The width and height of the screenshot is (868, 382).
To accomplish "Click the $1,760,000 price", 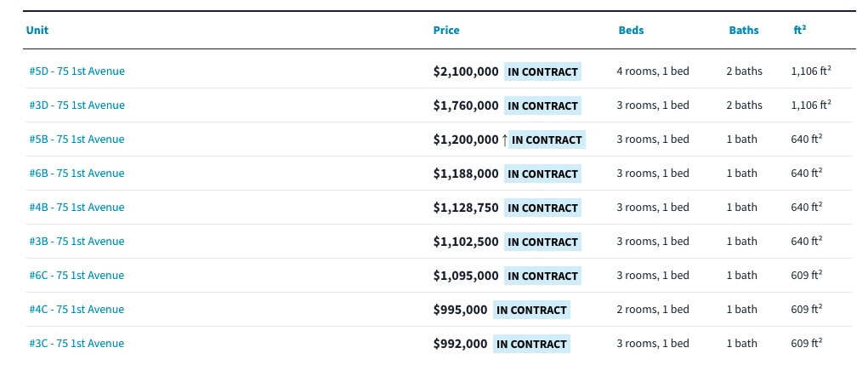I will click(466, 105).
